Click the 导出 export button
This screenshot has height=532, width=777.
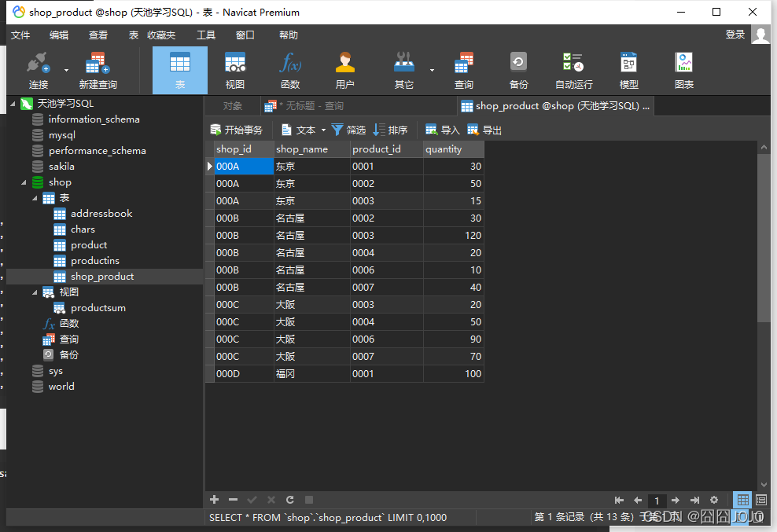click(x=484, y=130)
